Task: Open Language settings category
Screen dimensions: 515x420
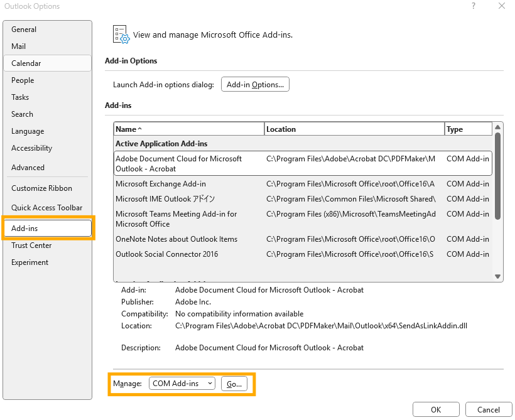Action: point(47,131)
